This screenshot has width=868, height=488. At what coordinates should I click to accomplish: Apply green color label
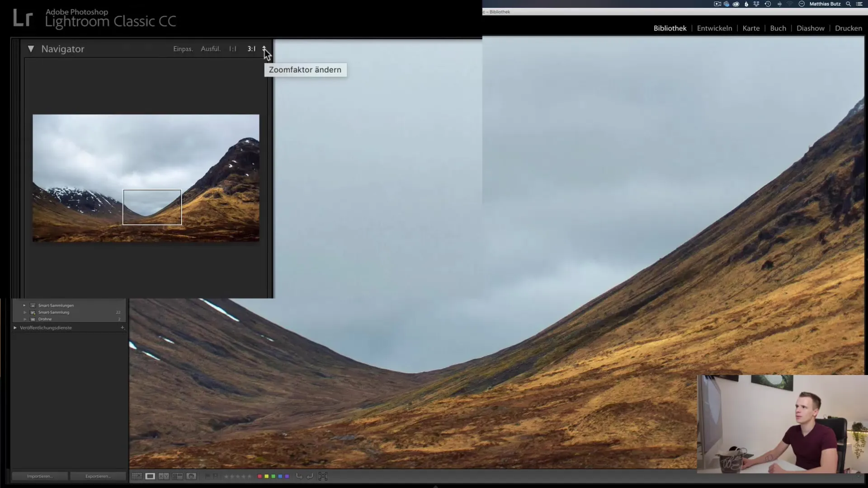pyautogui.click(x=273, y=476)
